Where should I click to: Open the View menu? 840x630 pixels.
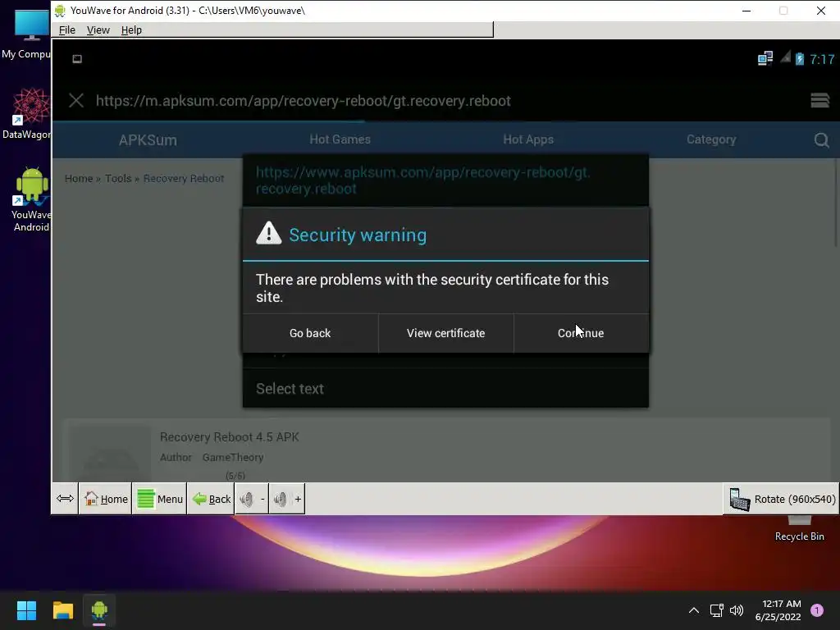point(98,30)
